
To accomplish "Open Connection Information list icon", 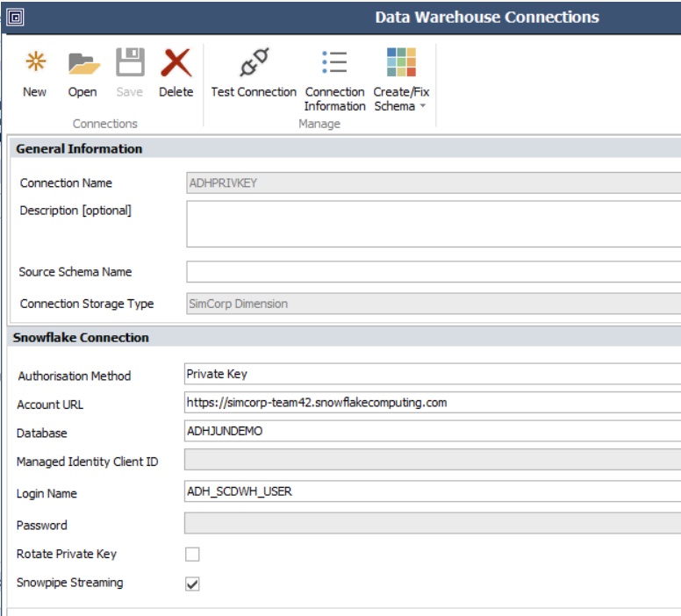I will point(334,62).
